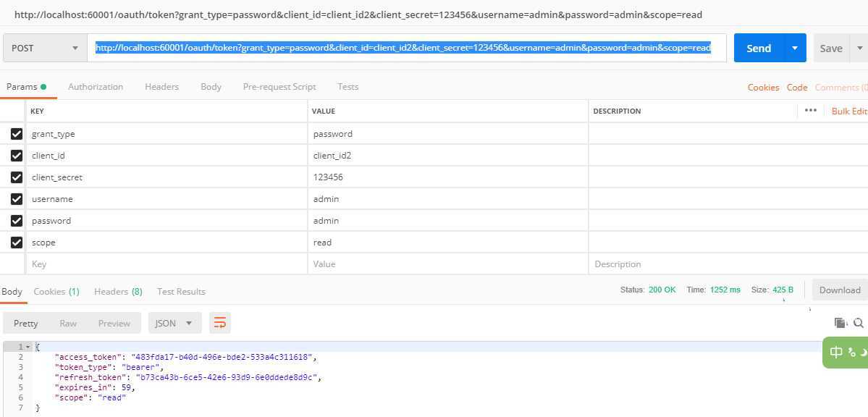
Task: Open the Tests tab
Action: pyautogui.click(x=348, y=86)
